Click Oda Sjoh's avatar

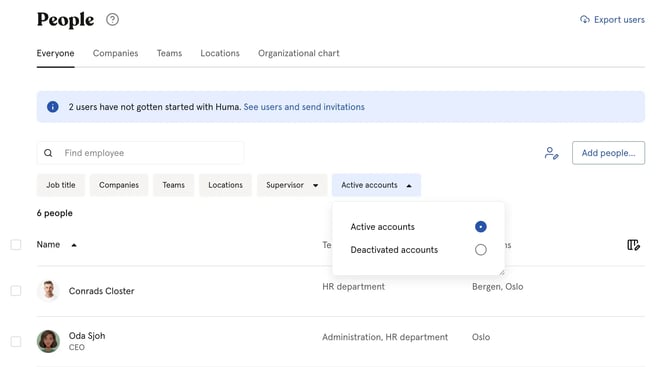(48, 341)
